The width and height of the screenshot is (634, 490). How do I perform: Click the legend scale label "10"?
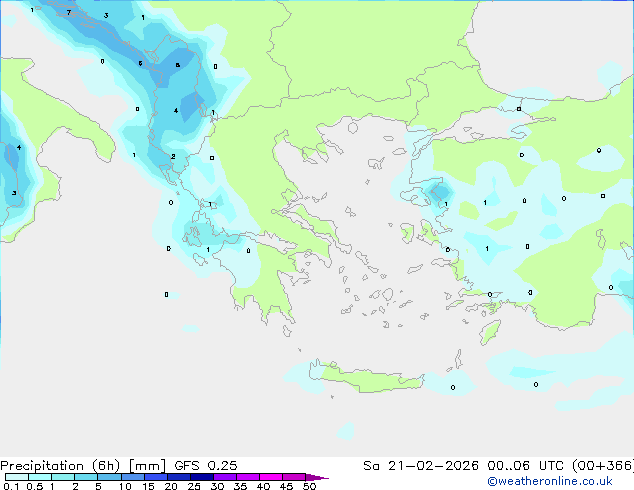click(125, 486)
